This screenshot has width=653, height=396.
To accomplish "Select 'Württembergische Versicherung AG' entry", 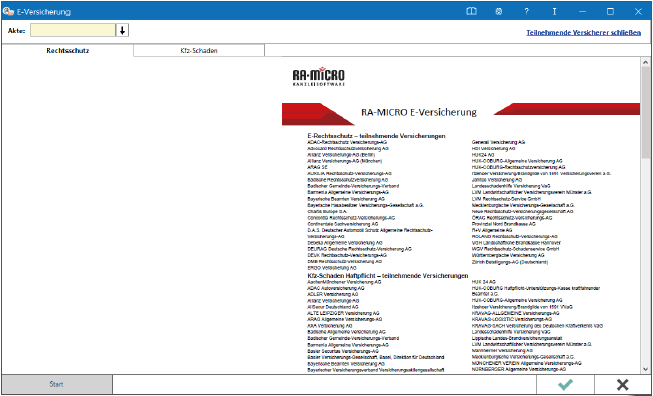I will click(508, 255).
